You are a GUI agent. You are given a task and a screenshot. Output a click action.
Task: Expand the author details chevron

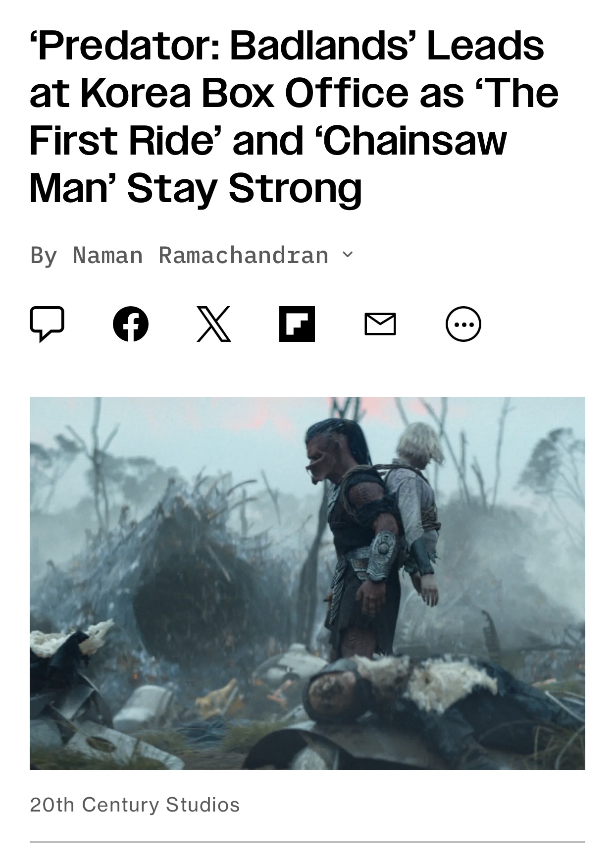(x=348, y=255)
